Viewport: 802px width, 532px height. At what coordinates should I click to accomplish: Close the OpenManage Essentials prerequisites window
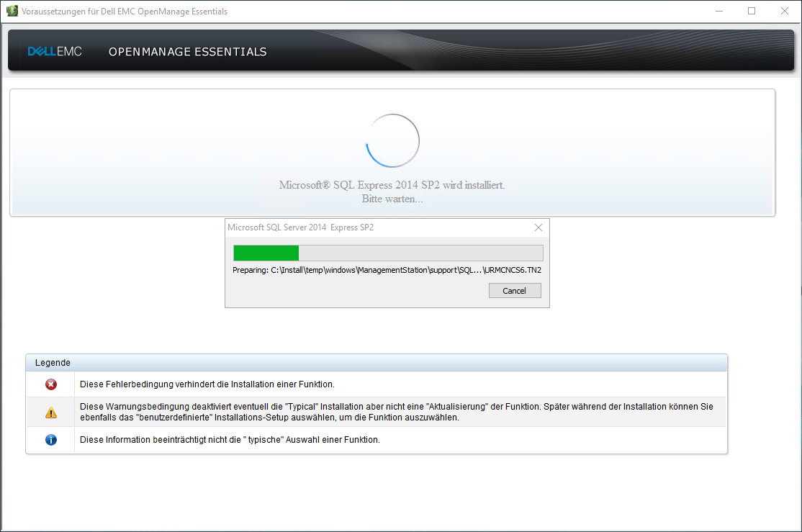click(x=784, y=11)
